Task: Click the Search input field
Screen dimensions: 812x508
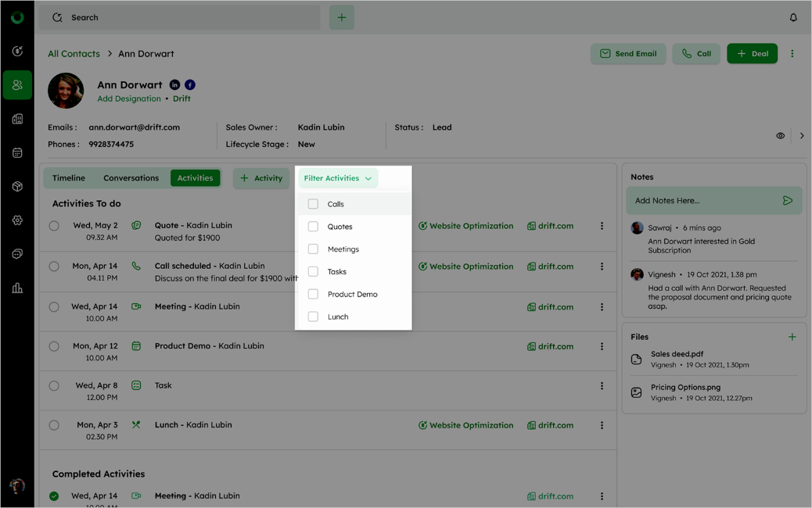Action: [180, 18]
